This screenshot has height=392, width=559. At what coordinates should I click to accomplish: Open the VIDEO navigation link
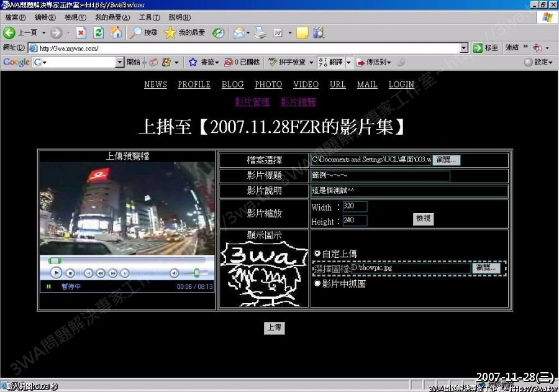(x=306, y=84)
